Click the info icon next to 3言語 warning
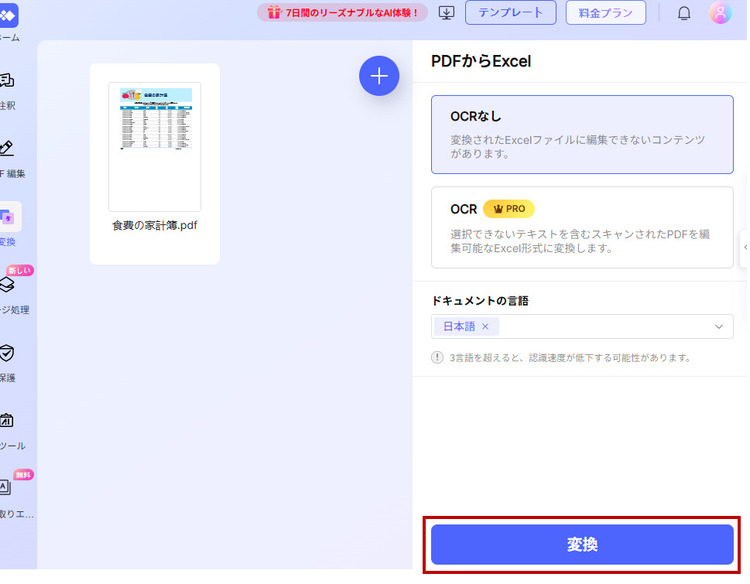Screen dimensions: 750x584 click(x=437, y=357)
